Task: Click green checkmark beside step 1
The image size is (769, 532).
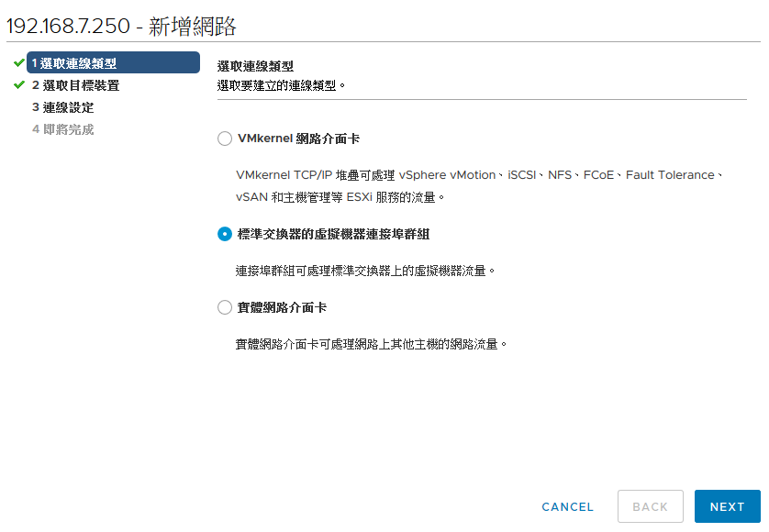Action: tap(19, 62)
